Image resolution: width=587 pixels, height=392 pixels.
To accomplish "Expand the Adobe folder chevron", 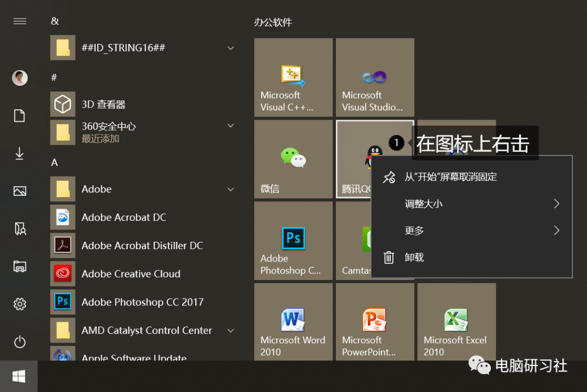I will pos(231,189).
